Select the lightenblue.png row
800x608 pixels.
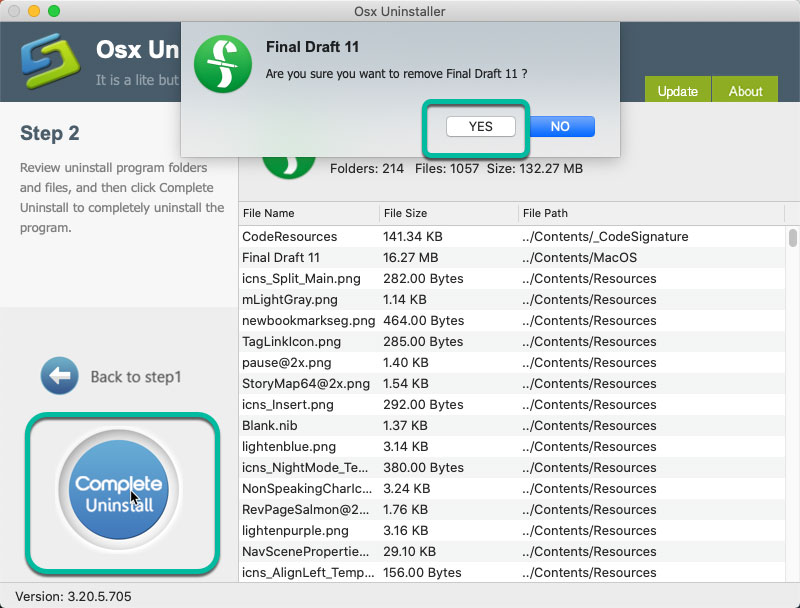(288, 447)
